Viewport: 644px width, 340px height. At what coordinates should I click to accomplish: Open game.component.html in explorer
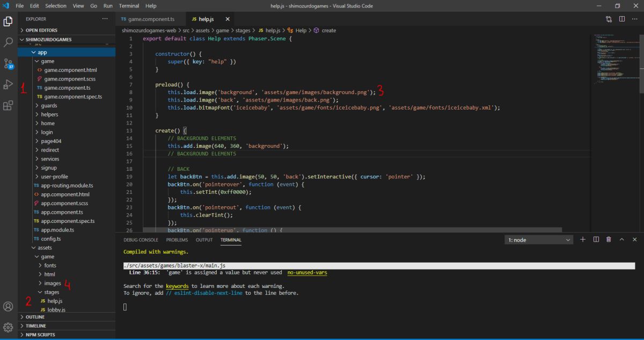(67, 70)
